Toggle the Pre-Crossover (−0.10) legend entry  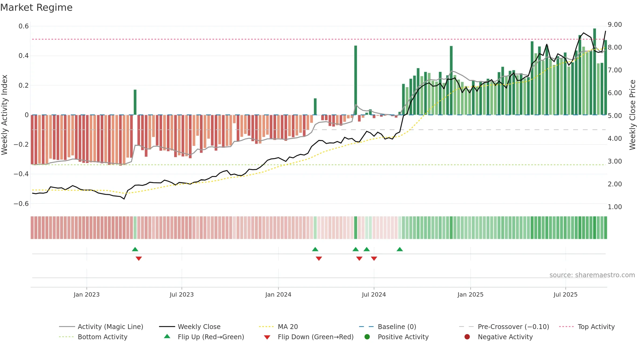pyautogui.click(x=504, y=327)
